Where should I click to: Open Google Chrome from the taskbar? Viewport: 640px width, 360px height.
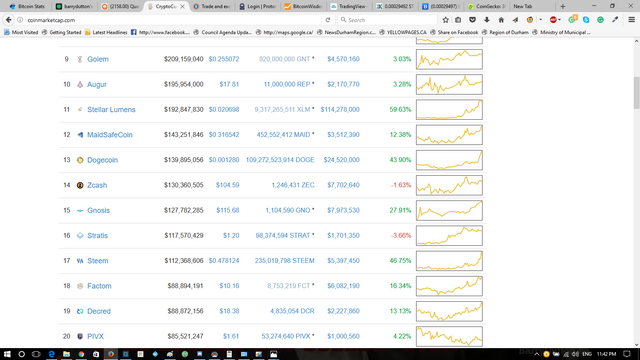point(81,354)
